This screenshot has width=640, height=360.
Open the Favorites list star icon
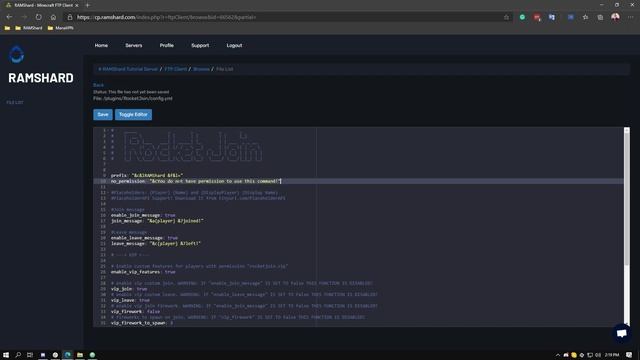click(x=585, y=17)
